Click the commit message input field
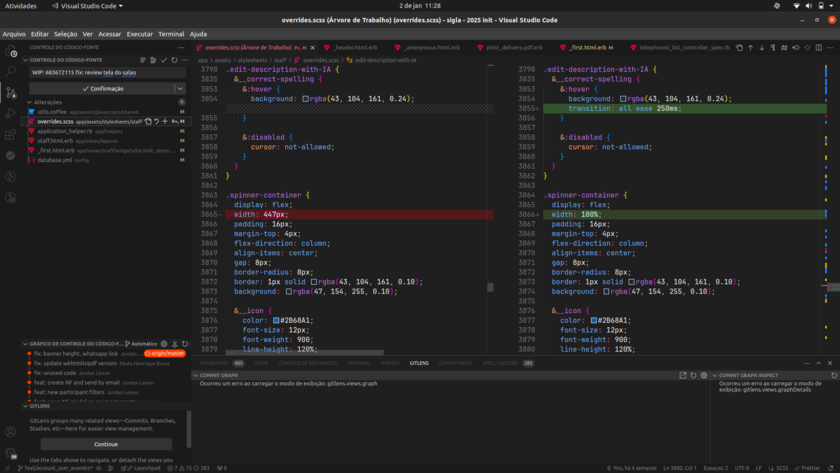Viewport: 840px width, 473px height. point(107,72)
